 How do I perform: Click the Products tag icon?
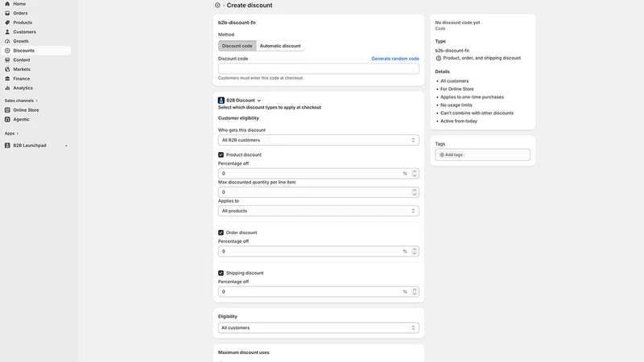coord(7,23)
